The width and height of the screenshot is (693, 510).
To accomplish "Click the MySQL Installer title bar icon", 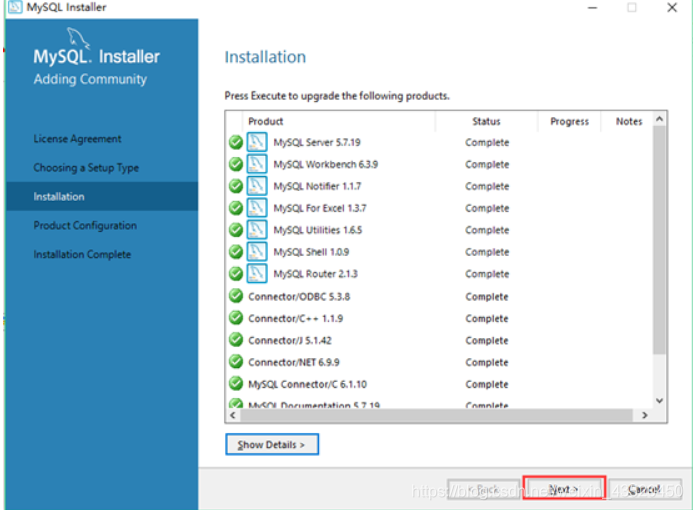I will (x=14, y=7).
